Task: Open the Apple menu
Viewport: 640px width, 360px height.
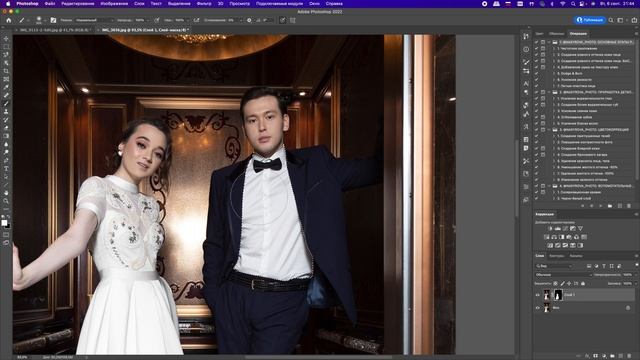Action: [x=8, y=4]
